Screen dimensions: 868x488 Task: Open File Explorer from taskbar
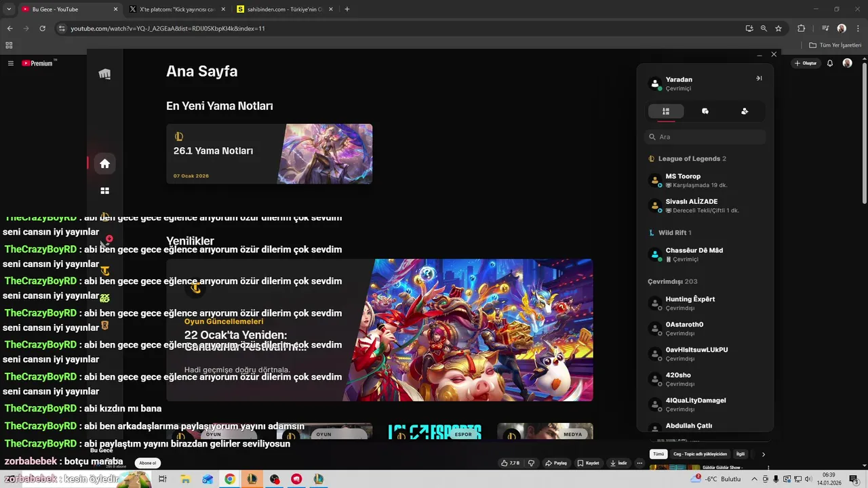click(x=185, y=479)
